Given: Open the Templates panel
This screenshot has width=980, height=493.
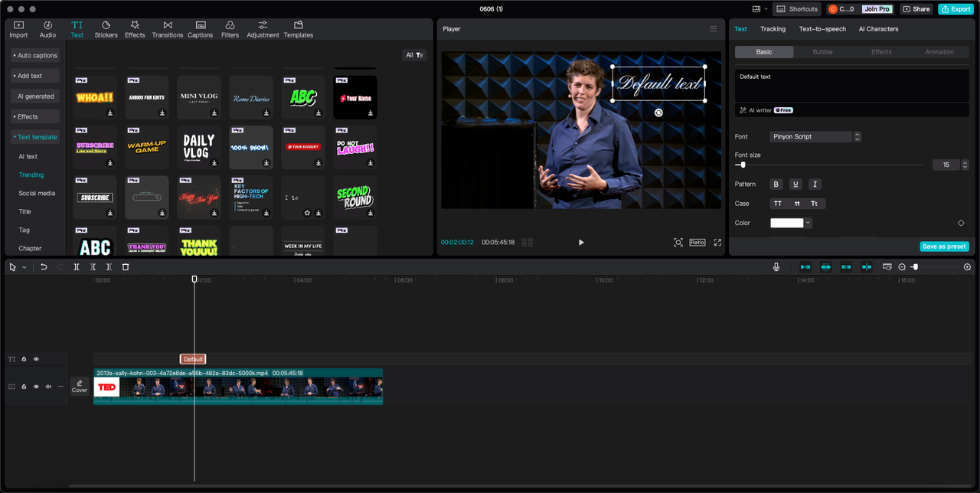Looking at the screenshot, I should tap(299, 30).
